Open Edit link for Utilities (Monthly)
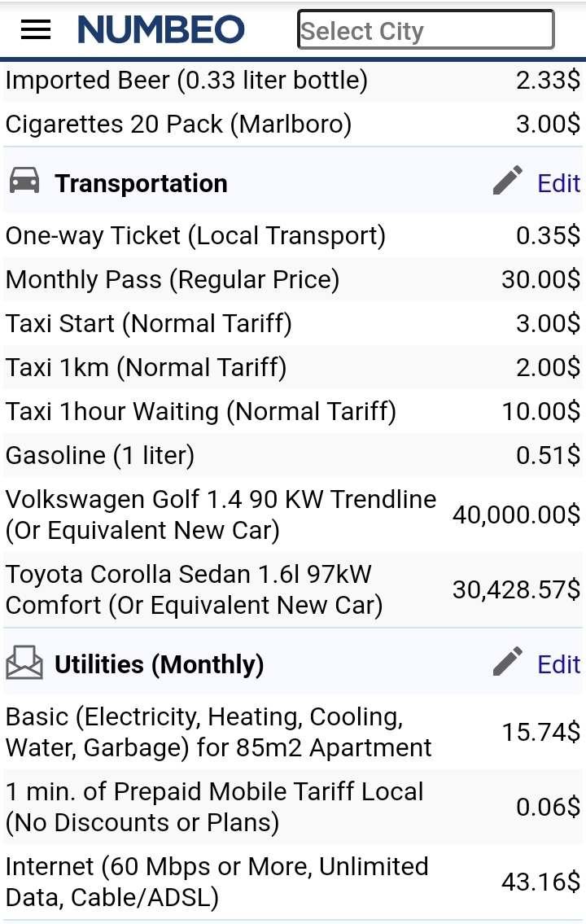The image size is (586, 924). click(559, 665)
